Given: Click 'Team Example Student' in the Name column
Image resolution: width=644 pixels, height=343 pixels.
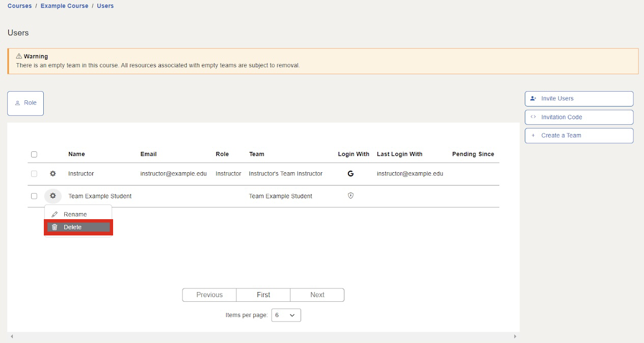Looking at the screenshot, I should 100,196.
